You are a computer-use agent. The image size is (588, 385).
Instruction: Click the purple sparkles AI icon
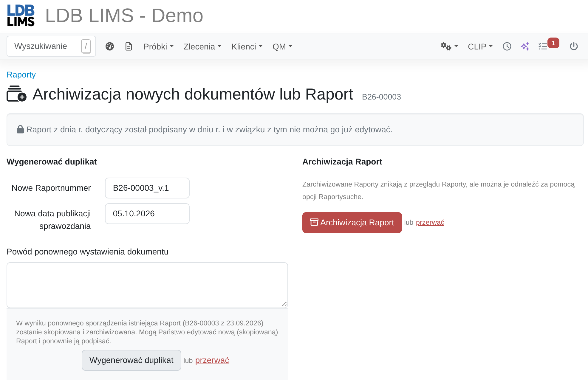pos(525,46)
